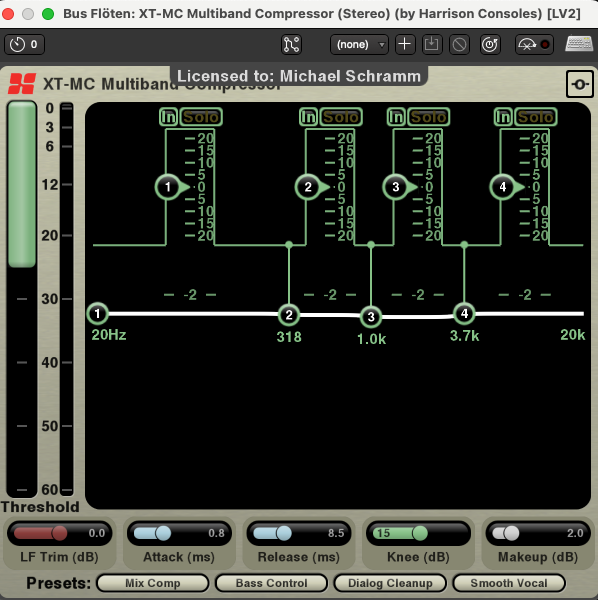Click the Knee slider knob
The image size is (598, 600).
tap(420, 533)
